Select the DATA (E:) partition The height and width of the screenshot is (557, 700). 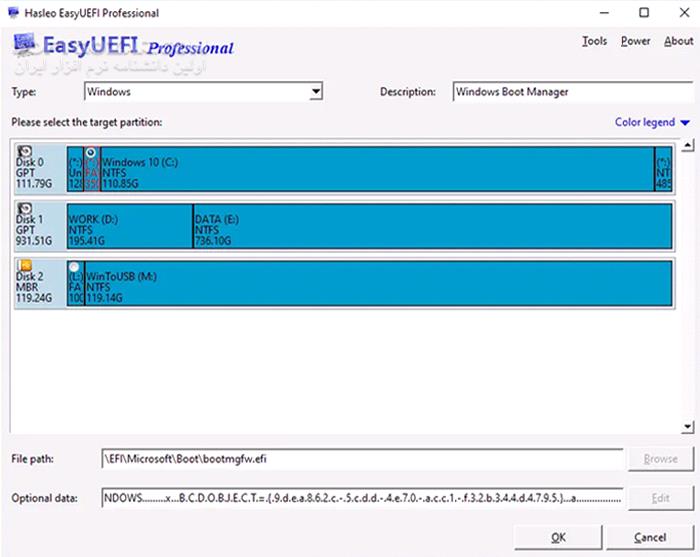pos(433,226)
